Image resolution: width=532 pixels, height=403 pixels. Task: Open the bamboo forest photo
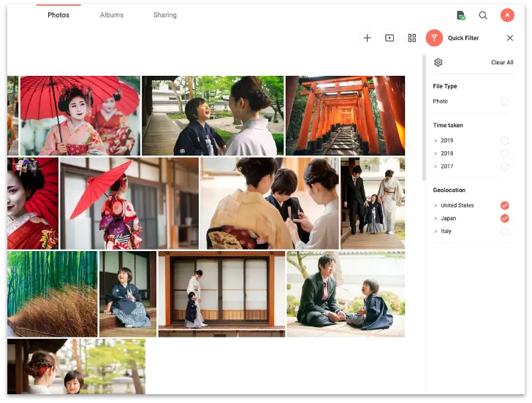point(53,294)
